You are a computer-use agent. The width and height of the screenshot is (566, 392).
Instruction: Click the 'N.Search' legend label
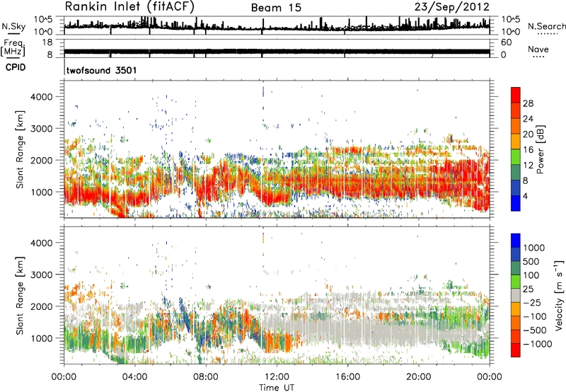click(546, 26)
